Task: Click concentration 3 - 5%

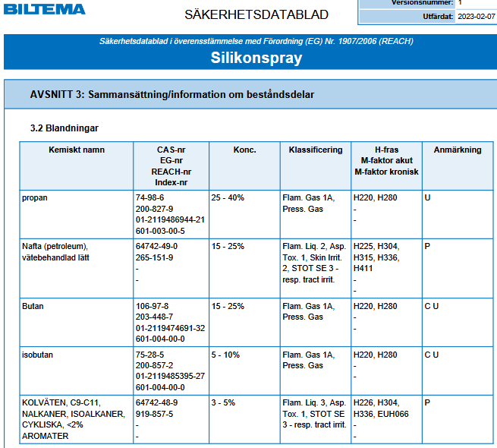Action: tap(223, 402)
